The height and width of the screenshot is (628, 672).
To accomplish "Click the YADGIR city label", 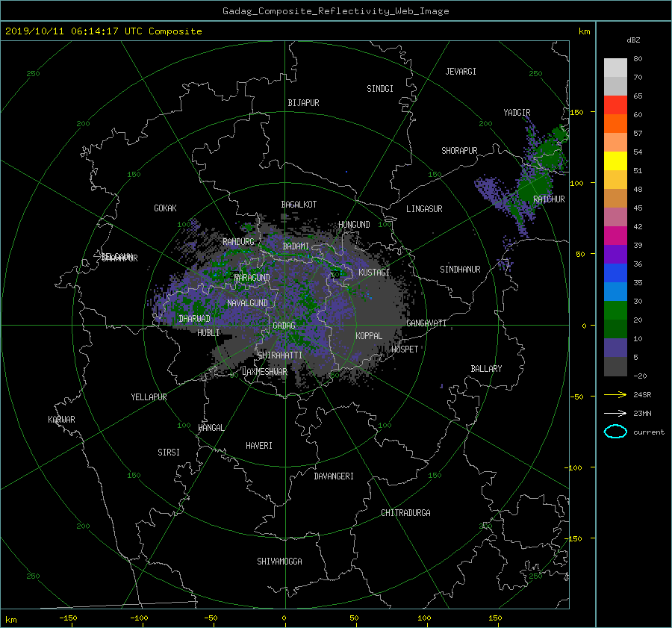I will (x=517, y=113).
